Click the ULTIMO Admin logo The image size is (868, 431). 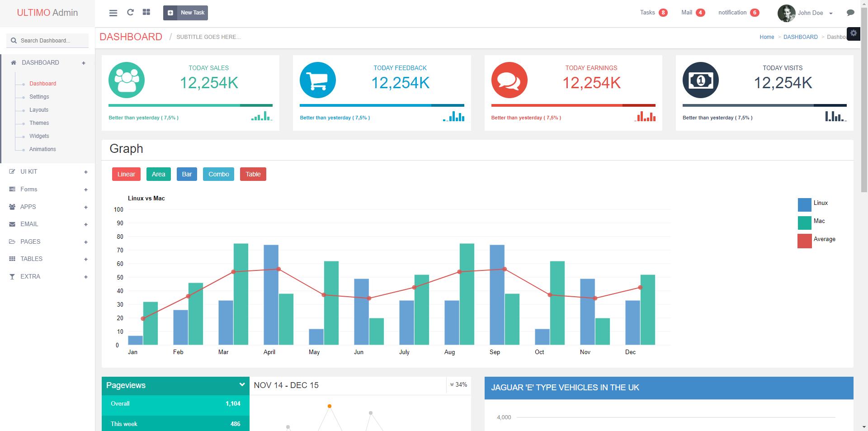[47, 13]
